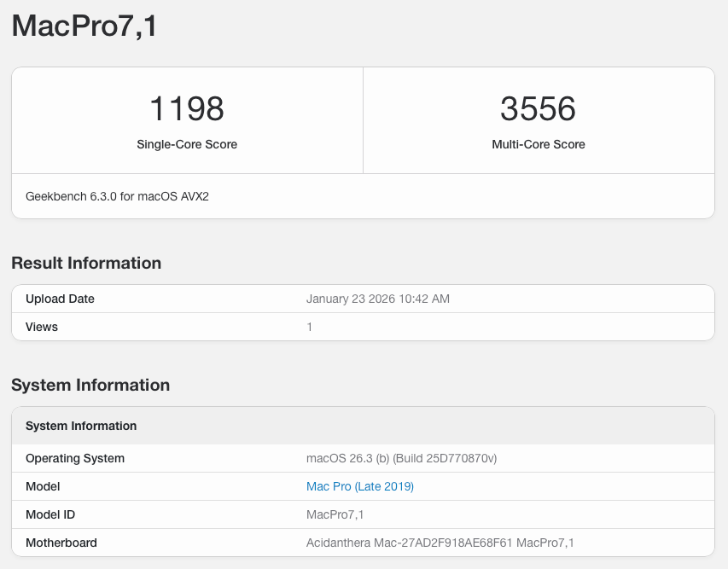Click the Multi-Core Score label

tap(538, 144)
